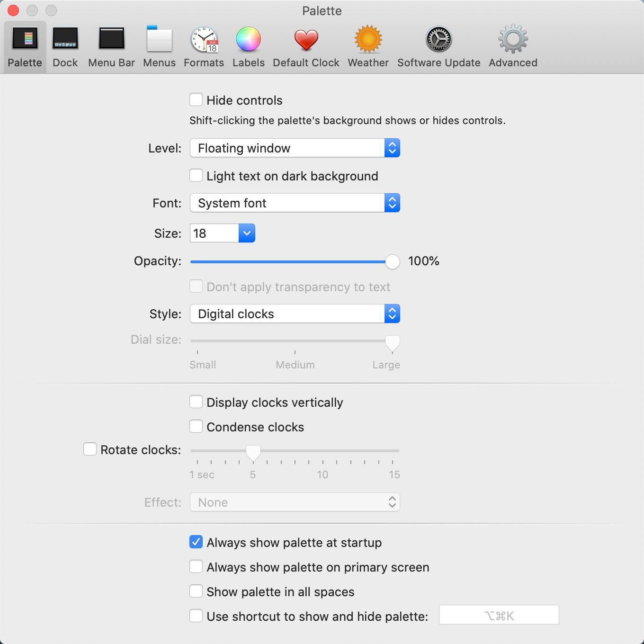644x644 pixels.
Task: Click the Dial size slider handle
Action: coord(392,343)
